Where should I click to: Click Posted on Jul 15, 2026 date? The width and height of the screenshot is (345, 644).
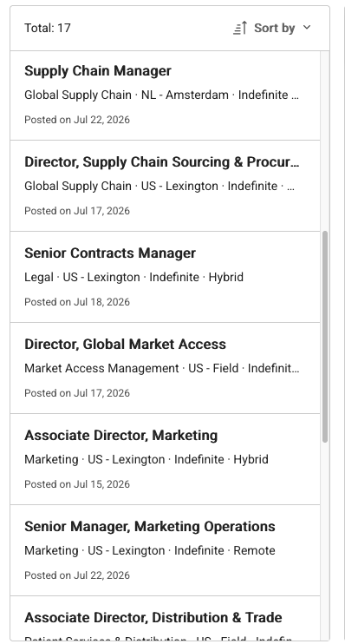(x=77, y=484)
